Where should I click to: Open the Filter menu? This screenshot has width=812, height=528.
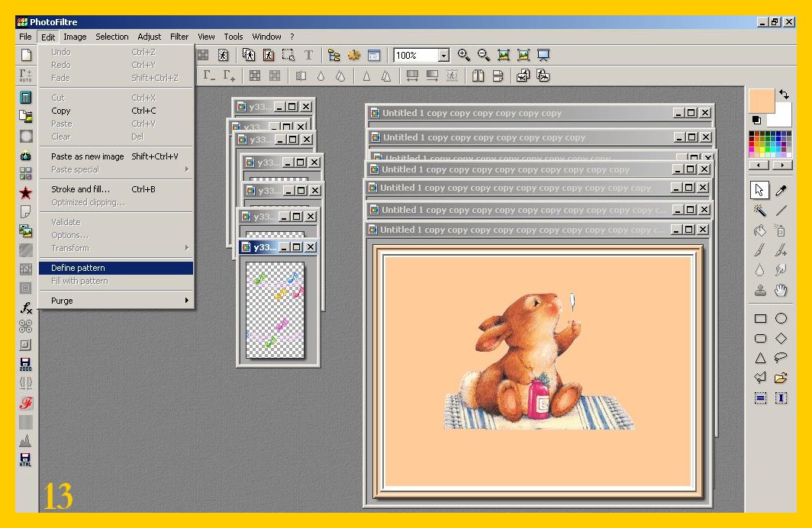click(179, 37)
